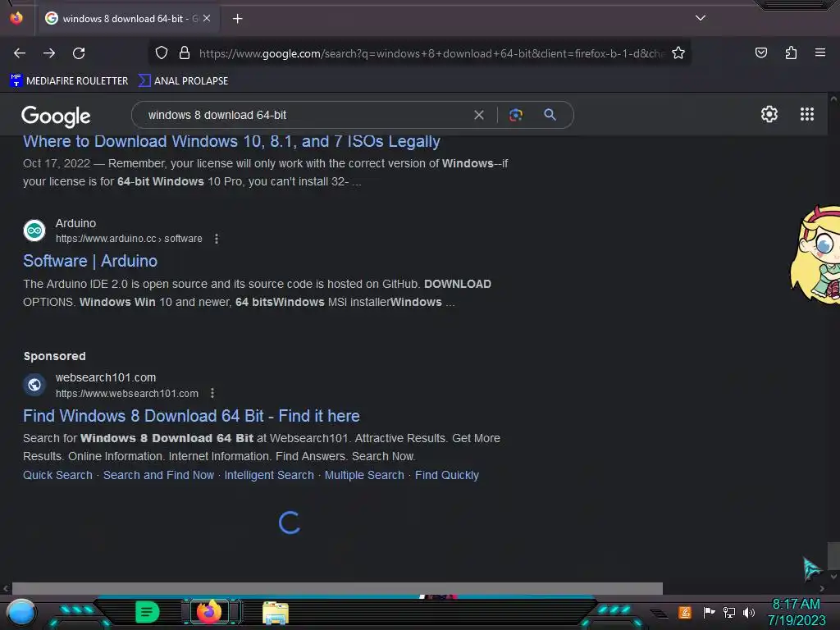The height and width of the screenshot is (630, 840).
Task: Open Google quick settings gear
Action: point(769,114)
